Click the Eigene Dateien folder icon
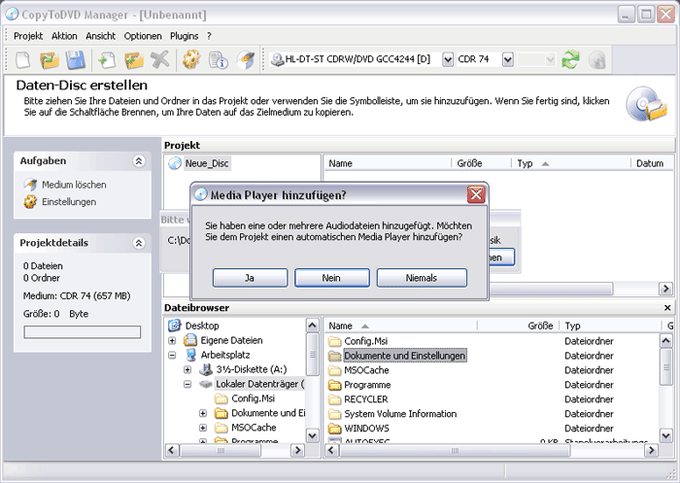The height and width of the screenshot is (483, 680). point(190,340)
